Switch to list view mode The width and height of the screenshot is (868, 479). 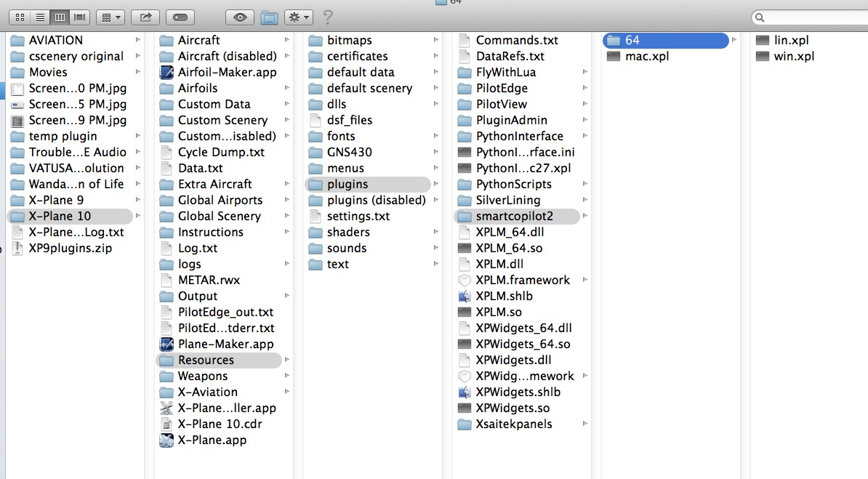click(40, 16)
